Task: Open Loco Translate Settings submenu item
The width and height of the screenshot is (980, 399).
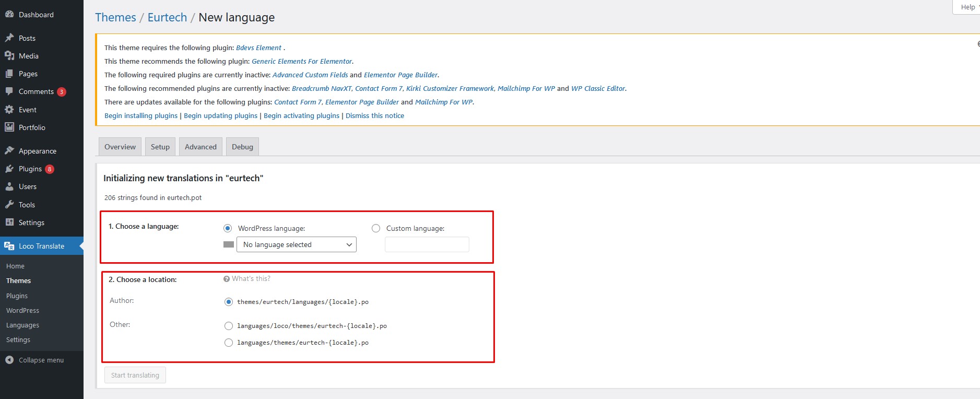Action: 18,339
